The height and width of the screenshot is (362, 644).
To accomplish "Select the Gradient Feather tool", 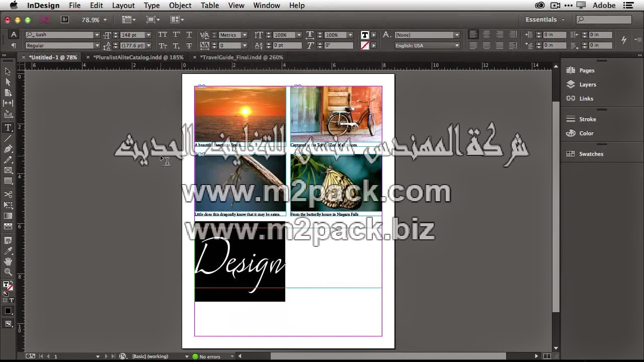I will (8, 226).
